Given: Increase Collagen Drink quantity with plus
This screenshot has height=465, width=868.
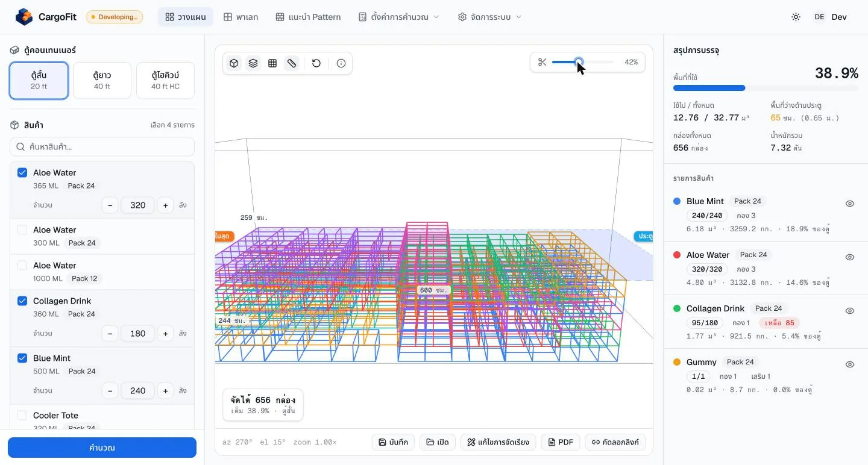Looking at the screenshot, I should [166, 334].
